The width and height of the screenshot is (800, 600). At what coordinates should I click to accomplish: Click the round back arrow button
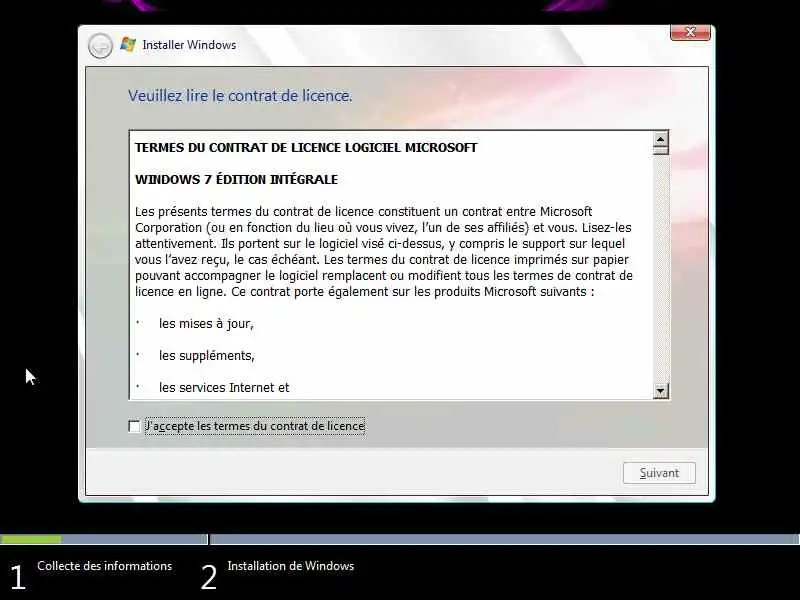(x=100, y=46)
